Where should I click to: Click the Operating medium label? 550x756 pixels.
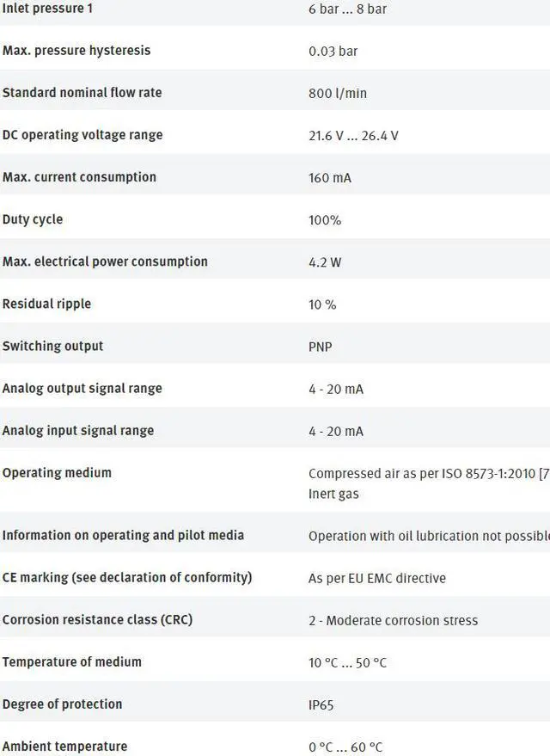coord(57,472)
